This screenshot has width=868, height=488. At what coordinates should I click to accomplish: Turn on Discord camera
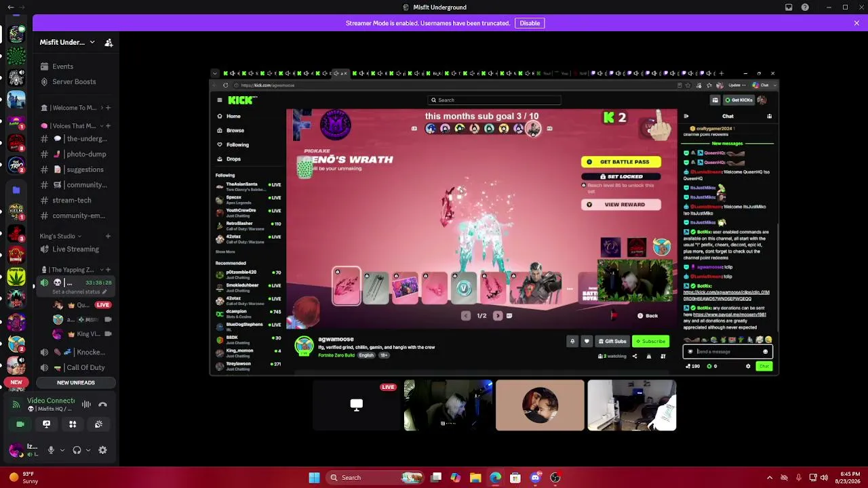[x=20, y=424]
